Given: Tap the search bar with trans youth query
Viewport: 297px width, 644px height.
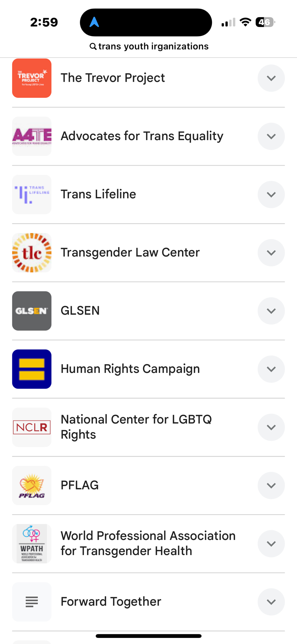Looking at the screenshot, I should click(x=149, y=46).
